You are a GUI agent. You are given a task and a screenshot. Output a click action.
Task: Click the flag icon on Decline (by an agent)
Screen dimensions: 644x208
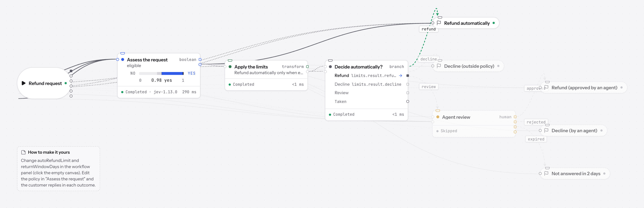pos(546,130)
